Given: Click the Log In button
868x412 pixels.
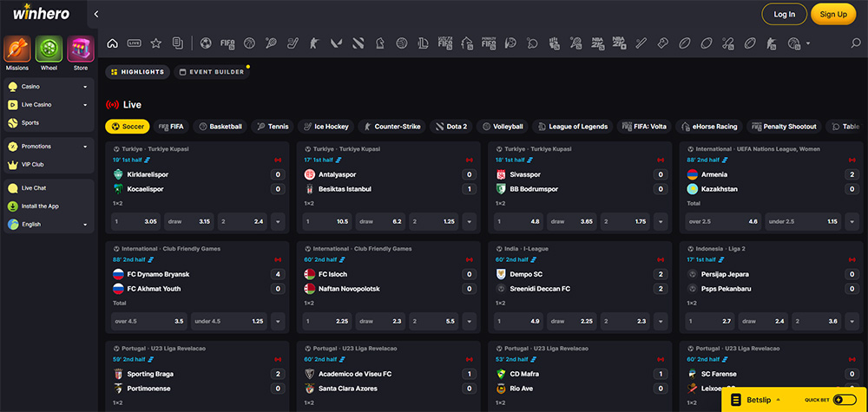Looking at the screenshot, I should pos(784,14).
